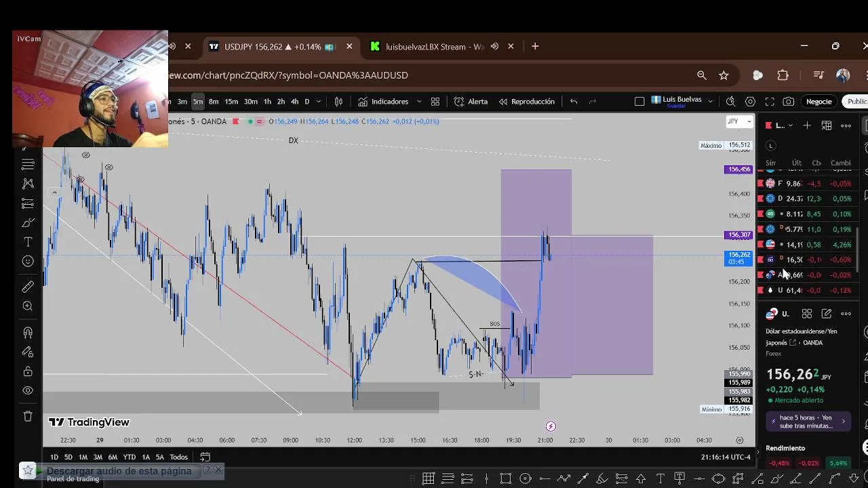Select the 1D date range
868x488 pixels.
(54, 457)
